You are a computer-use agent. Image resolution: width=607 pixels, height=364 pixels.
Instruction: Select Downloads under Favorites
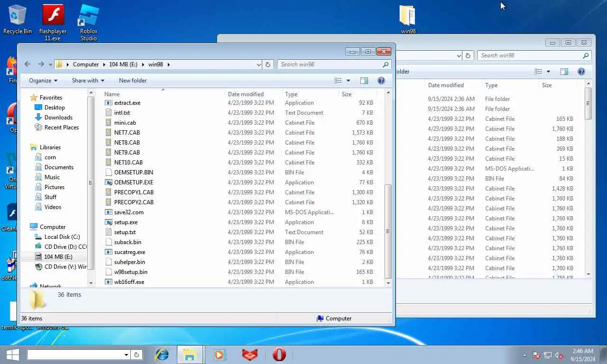click(x=58, y=118)
